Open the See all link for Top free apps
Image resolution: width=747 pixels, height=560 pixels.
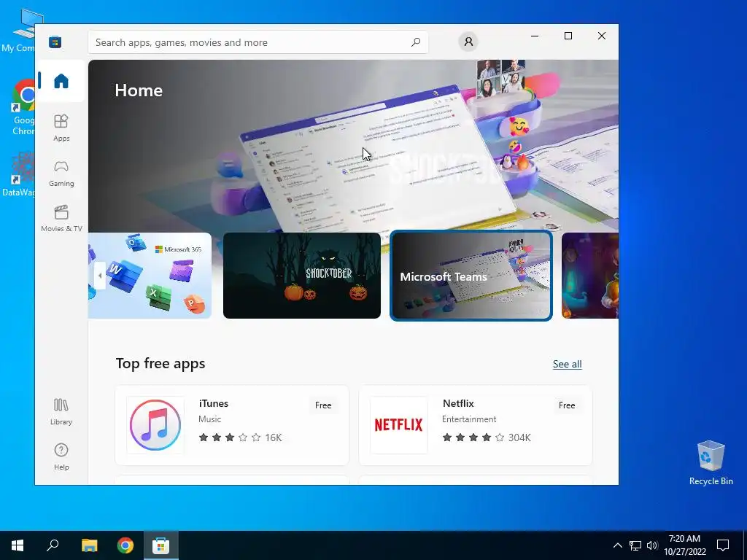tap(567, 365)
